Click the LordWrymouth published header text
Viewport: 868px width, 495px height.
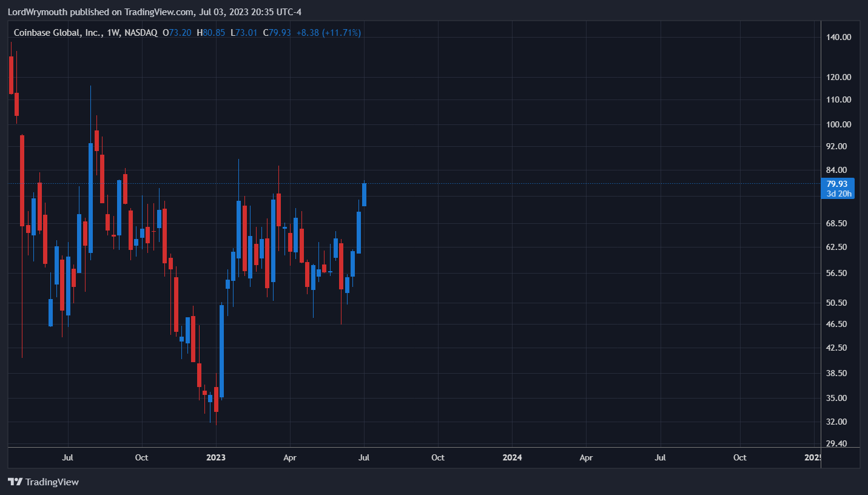[154, 12]
